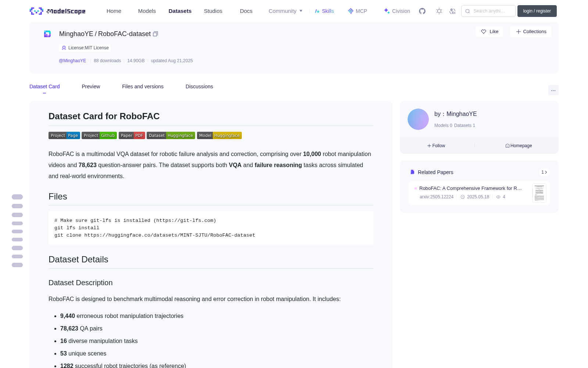The height and width of the screenshot is (368, 588).
Task: Click MinghaoYE's gradient avatar
Action: click(x=418, y=119)
